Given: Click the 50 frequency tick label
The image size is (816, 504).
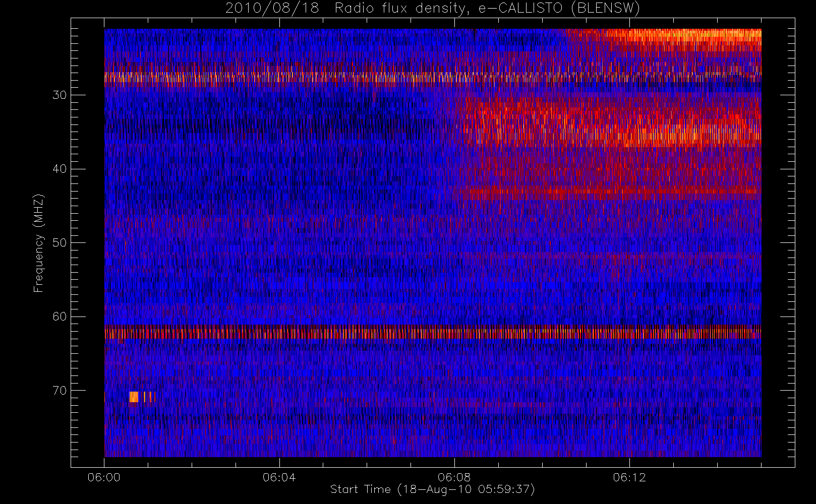Looking at the screenshot, I should pyautogui.click(x=60, y=243).
